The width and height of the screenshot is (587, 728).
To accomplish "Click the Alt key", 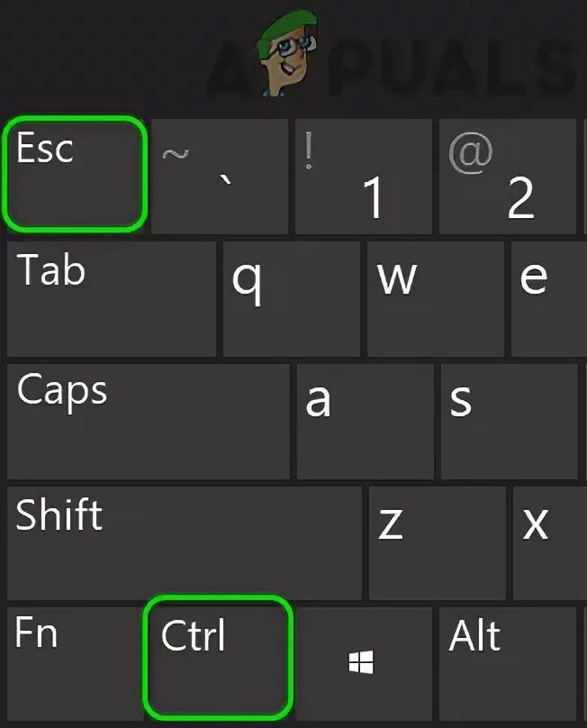I will tap(508, 664).
